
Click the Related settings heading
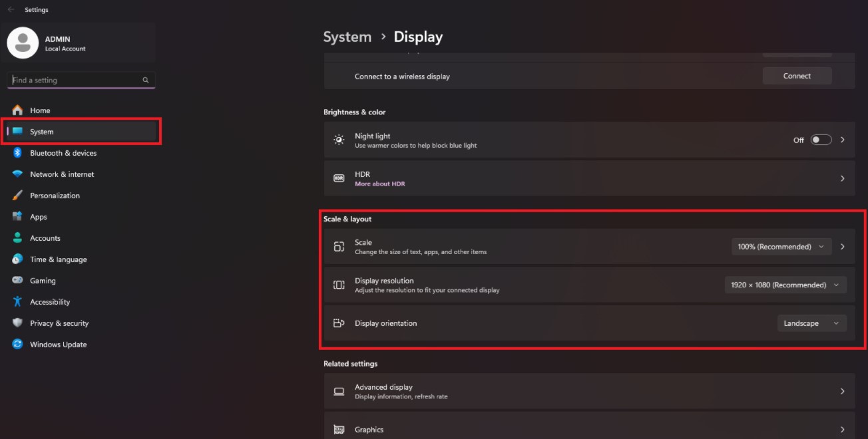pos(351,364)
